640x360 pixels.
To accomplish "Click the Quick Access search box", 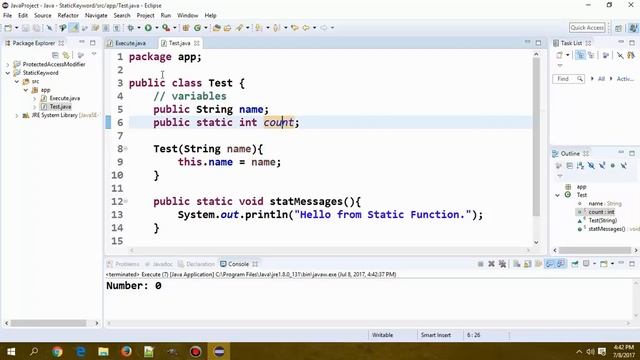I will pyautogui.click(x=587, y=27).
